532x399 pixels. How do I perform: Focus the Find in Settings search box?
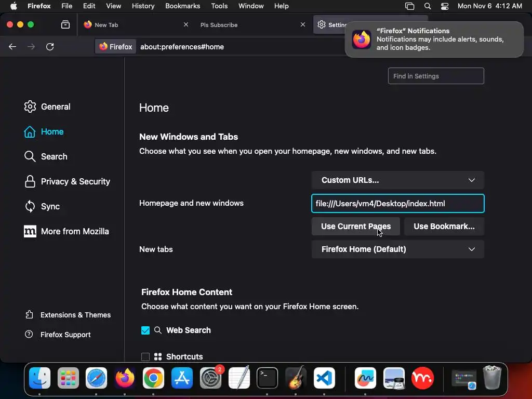tap(436, 76)
